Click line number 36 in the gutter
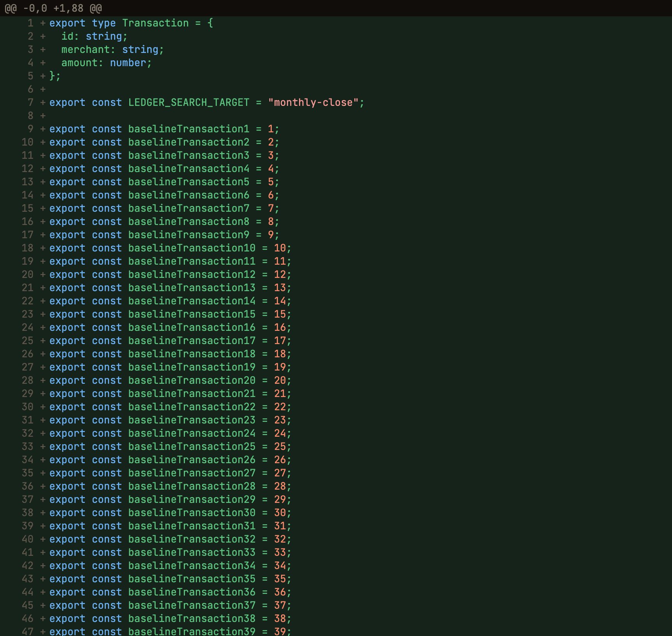This screenshot has width=672, height=636. (28, 486)
